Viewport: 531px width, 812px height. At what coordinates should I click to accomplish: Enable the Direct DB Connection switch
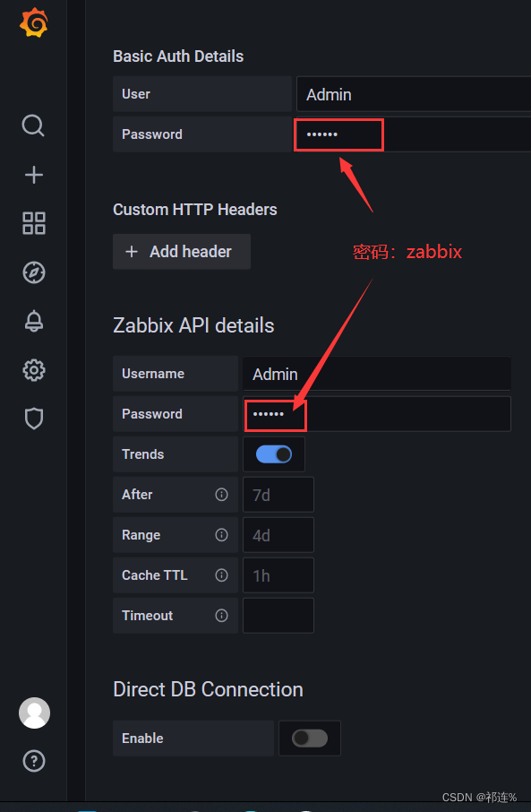(x=310, y=738)
